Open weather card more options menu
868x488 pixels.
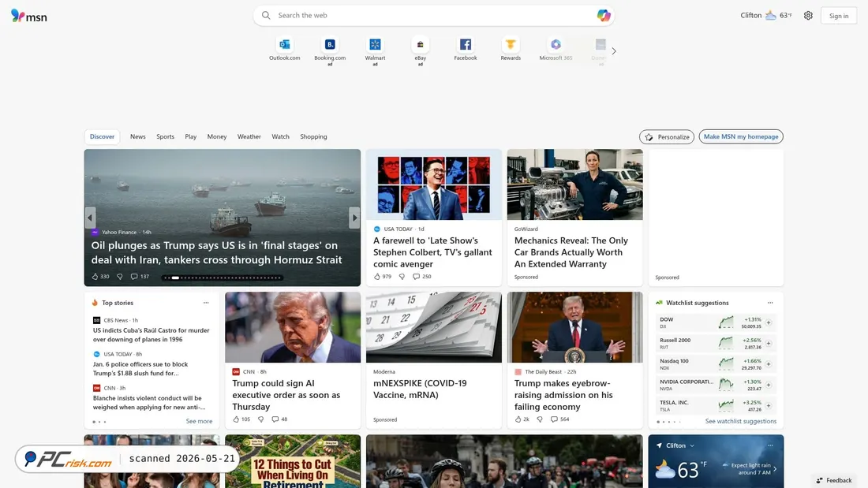770,445
